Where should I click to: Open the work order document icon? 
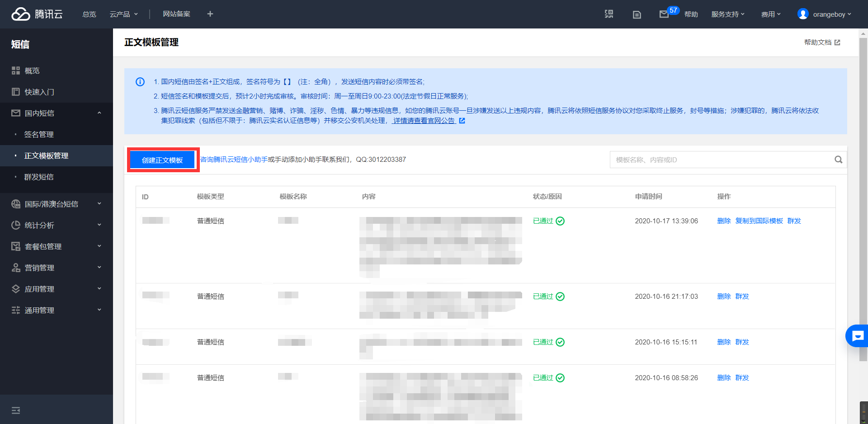[637, 14]
